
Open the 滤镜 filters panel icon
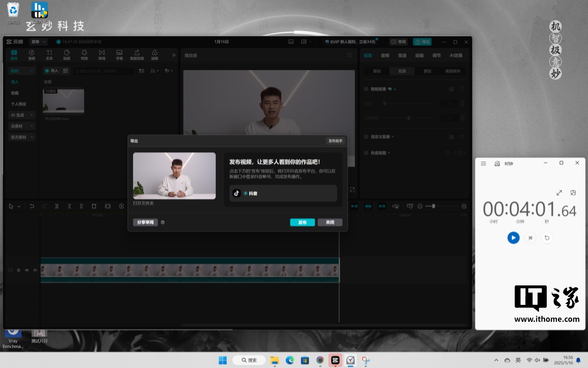(154, 55)
